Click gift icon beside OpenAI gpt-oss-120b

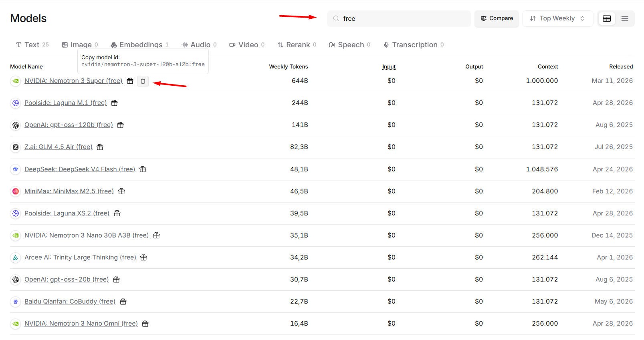121,125
